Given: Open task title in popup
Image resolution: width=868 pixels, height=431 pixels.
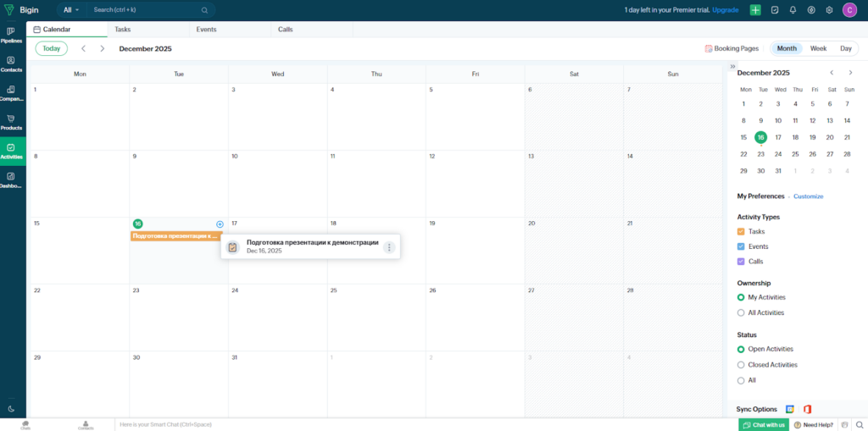Looking at the screenshot, I should click(312, 243).
